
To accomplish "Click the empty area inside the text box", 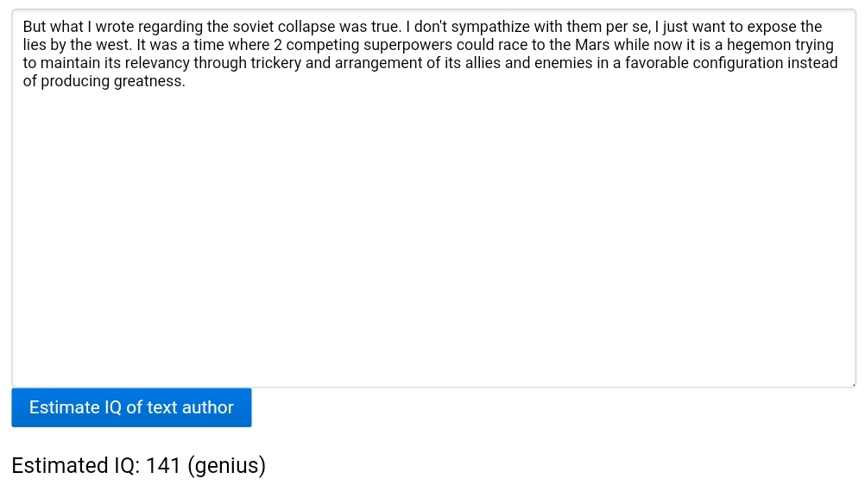I will click(x=432, y=242).
